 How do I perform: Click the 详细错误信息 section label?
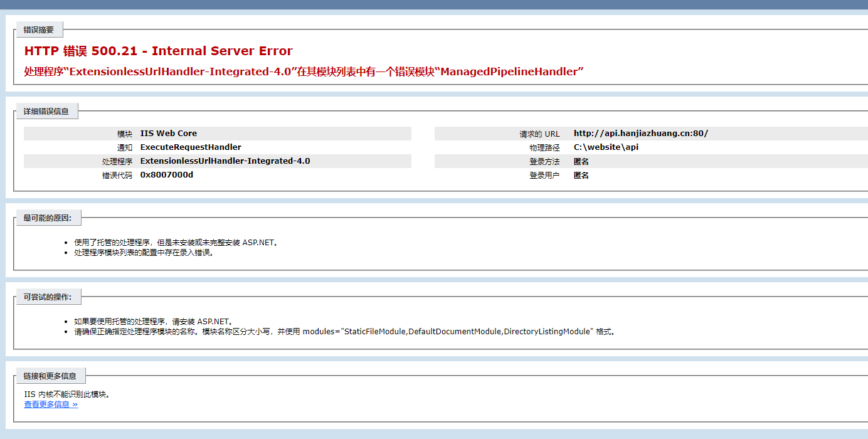[46, 112]
